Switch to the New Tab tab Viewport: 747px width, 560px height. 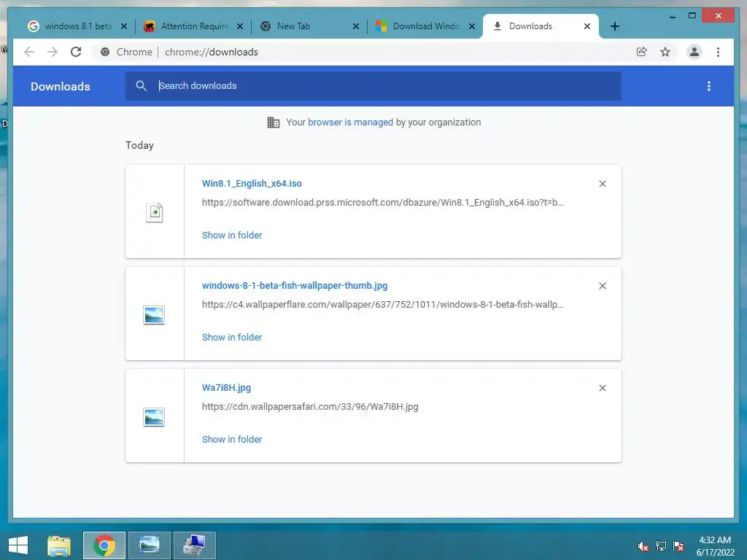coord(304,26)
